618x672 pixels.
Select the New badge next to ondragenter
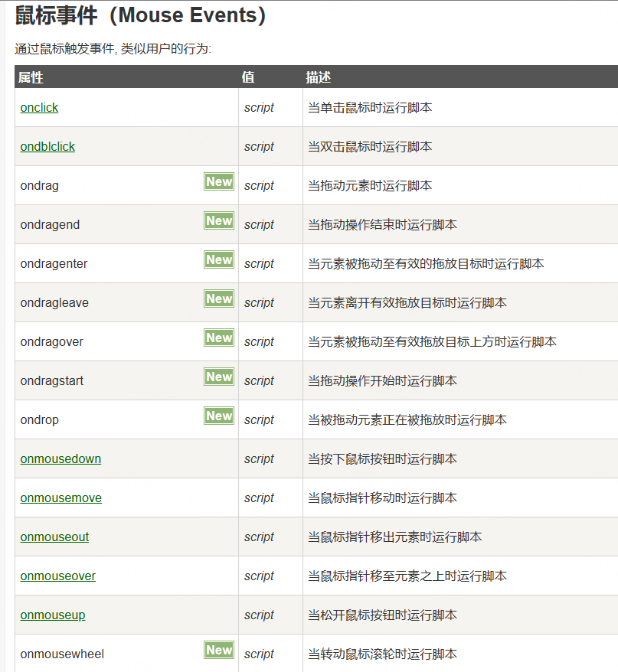click(x=219, y=260)
